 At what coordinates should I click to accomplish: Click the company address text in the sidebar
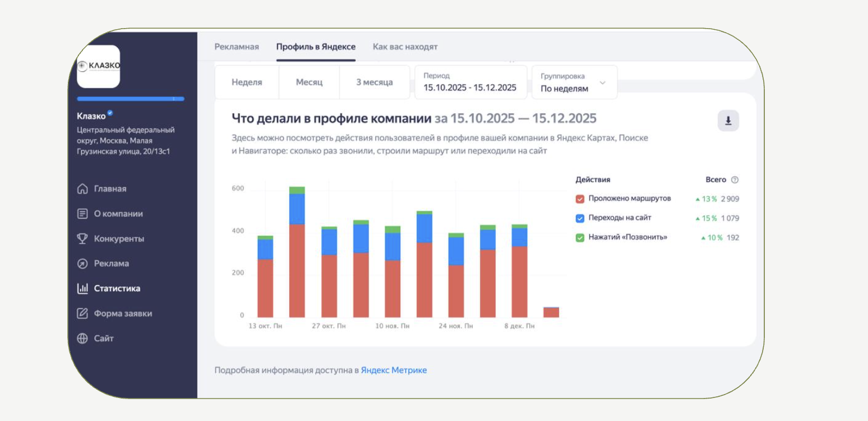click(x=126, y=140)
